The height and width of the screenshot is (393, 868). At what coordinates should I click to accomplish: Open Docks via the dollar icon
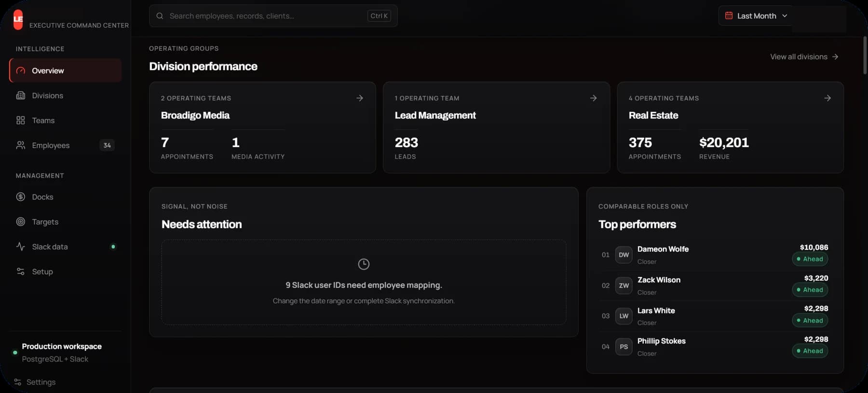pos(21,197)
